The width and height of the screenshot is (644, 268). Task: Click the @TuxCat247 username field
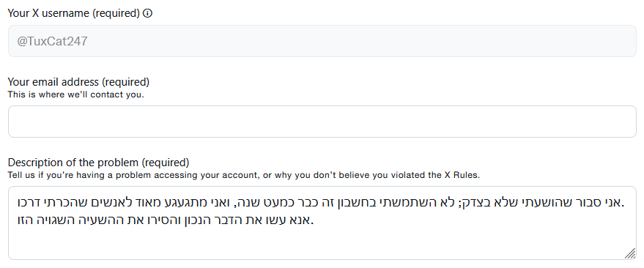[x=322, y=41]
